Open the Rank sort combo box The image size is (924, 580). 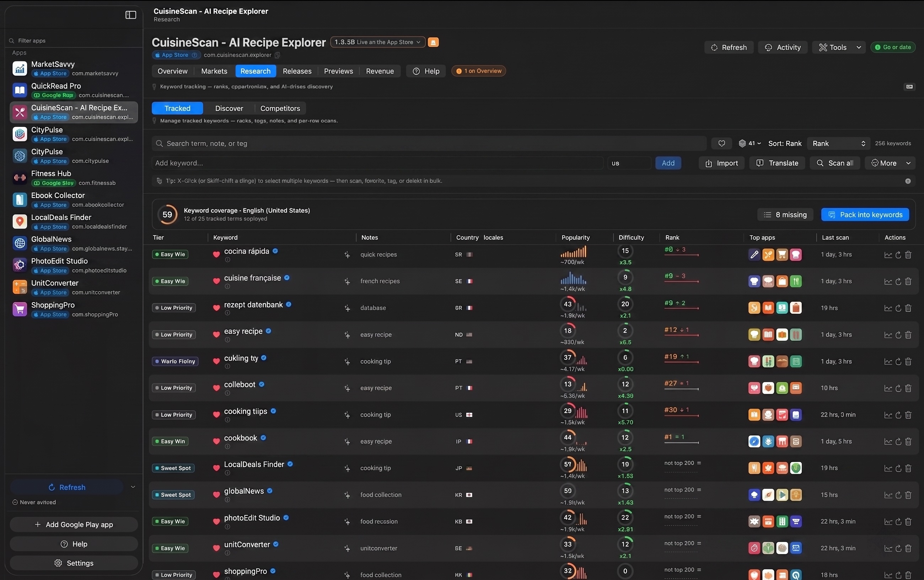click(x=838, y=144)
